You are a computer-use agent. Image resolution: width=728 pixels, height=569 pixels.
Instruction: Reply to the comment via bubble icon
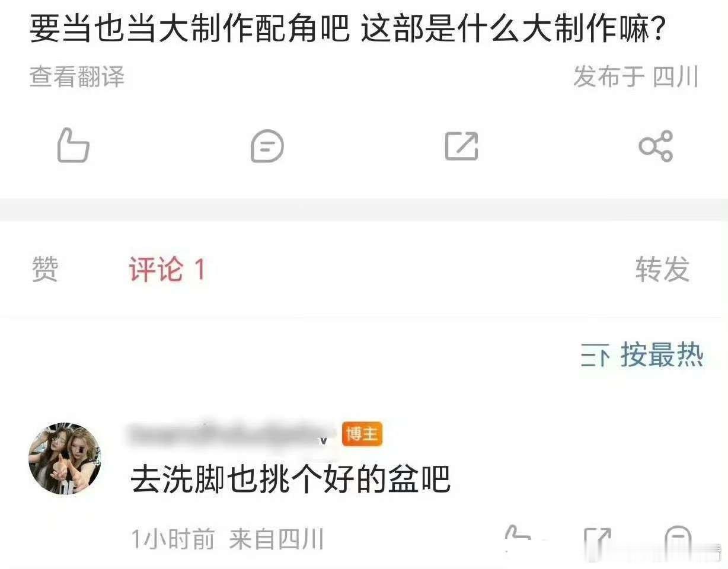tap(678, 538)
